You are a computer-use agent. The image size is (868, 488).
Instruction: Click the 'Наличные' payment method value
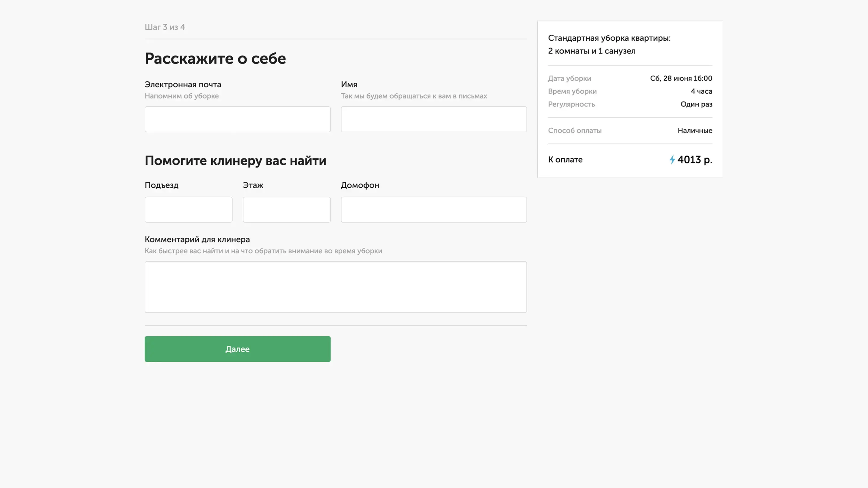[x=695, y=131]
